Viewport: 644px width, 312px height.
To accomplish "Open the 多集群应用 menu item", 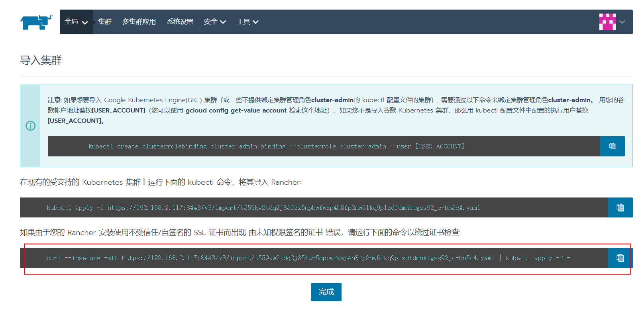I will [x=139, y=22].
